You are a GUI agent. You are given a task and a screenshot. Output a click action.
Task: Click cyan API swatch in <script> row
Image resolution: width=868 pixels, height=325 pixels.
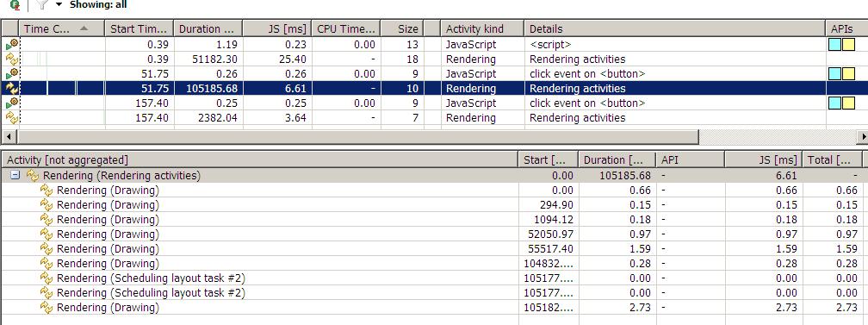pyautogui.click(x=834, y=44)
